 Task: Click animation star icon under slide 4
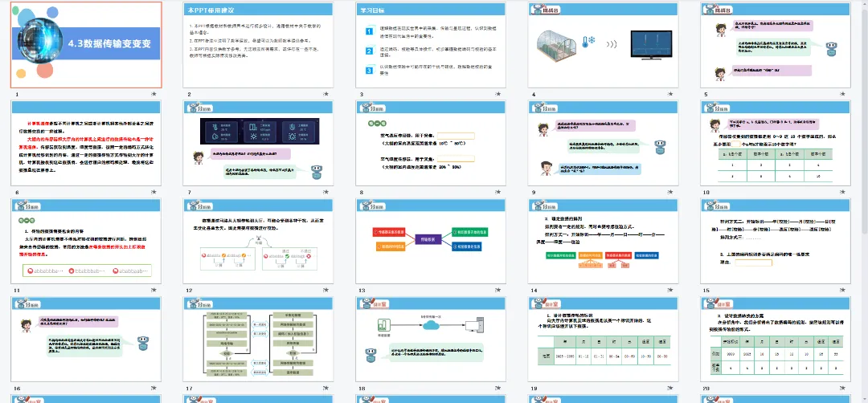point(671,95)
